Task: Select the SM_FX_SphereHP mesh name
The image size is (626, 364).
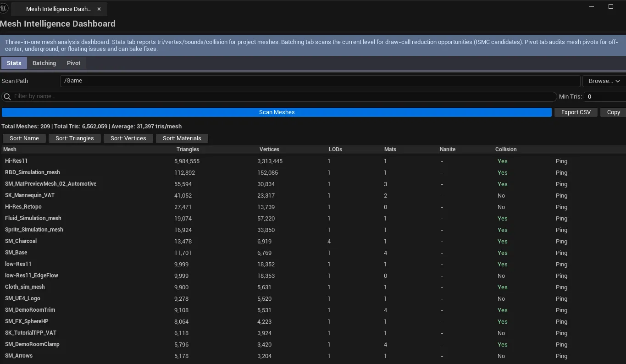Action: pyautogui.click(x=27, y=321)
